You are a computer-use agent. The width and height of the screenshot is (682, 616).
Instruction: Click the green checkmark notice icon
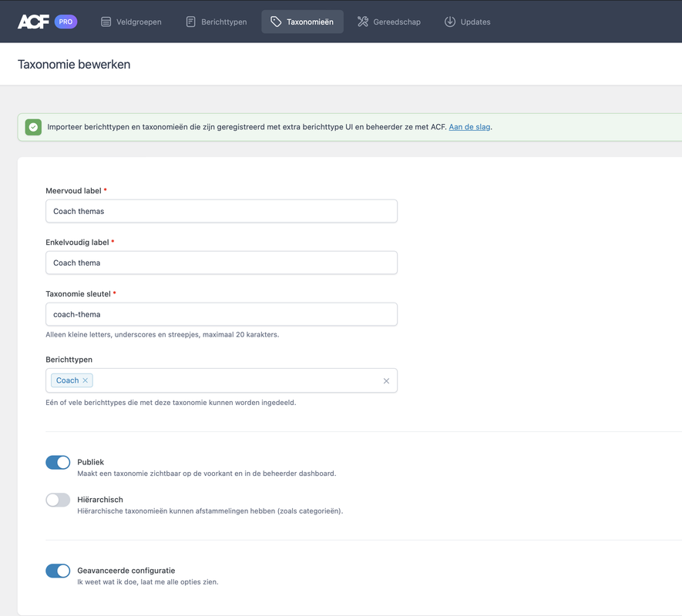(x=33, y=127)
